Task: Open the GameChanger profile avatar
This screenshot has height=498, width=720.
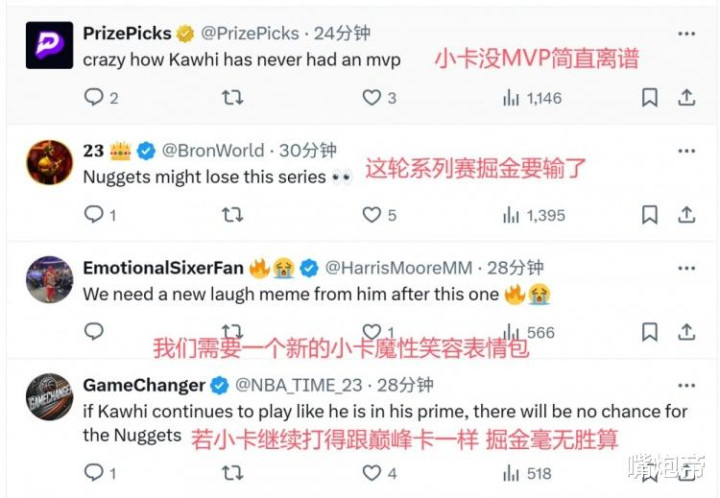Action: pyautogui.click(x=49, y=397)
